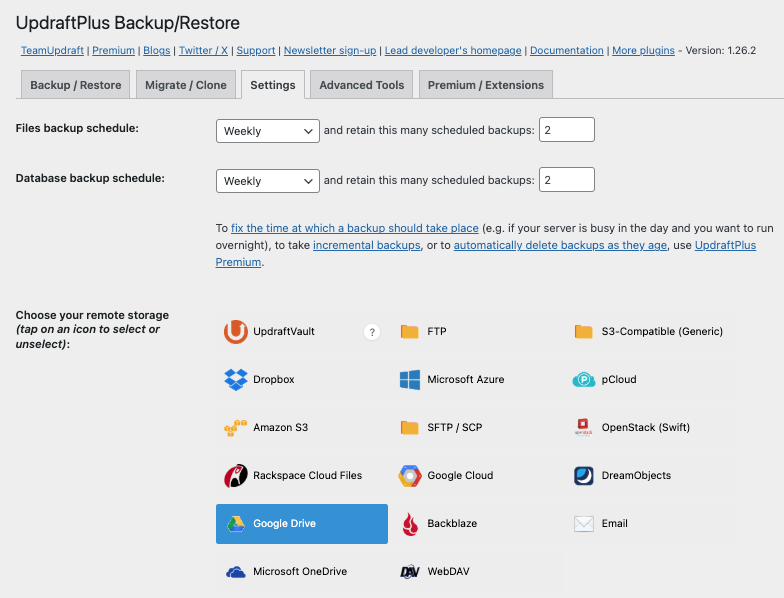Choose the pCloud icon
The height and width of the screenshot is (598, 784).
pyautogui.click(x=584, y=380)
